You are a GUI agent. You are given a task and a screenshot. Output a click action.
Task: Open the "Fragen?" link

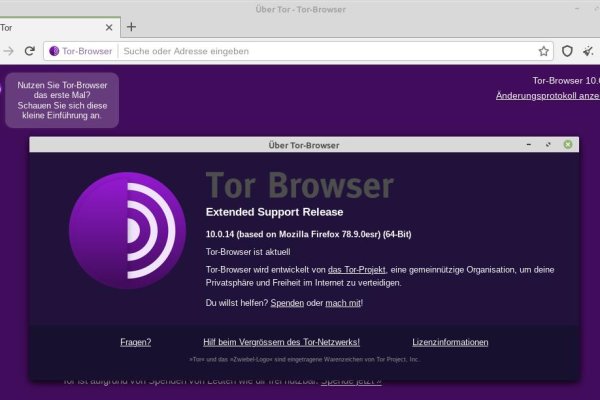tap(135, 342)
